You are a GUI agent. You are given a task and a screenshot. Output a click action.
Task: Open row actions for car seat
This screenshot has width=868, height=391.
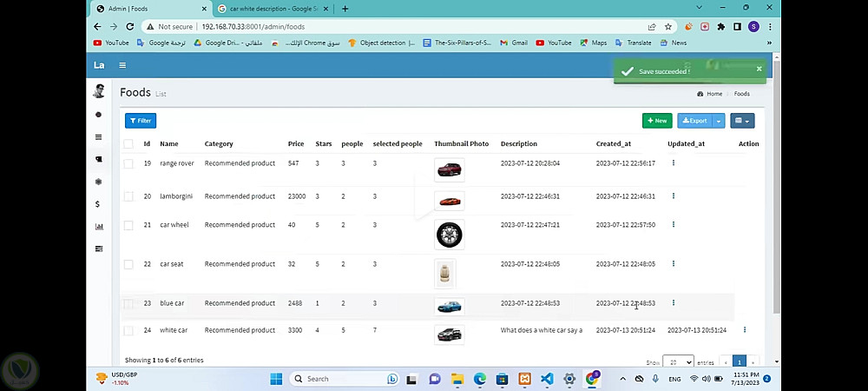point(674,263)
